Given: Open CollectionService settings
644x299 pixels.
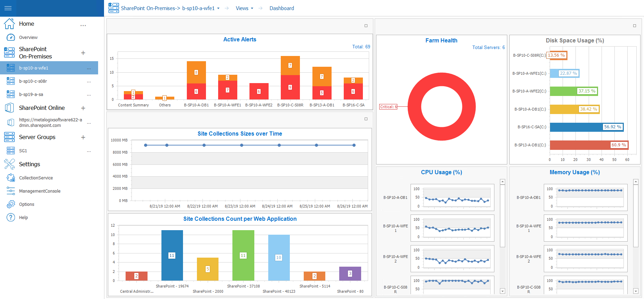Looking at the screenshot, I should tap(36, 178).
